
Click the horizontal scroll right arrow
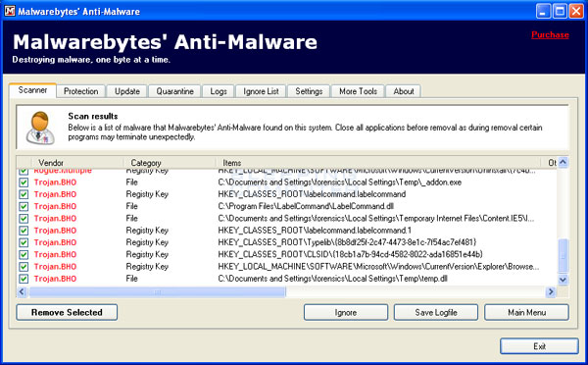(551, 291)
